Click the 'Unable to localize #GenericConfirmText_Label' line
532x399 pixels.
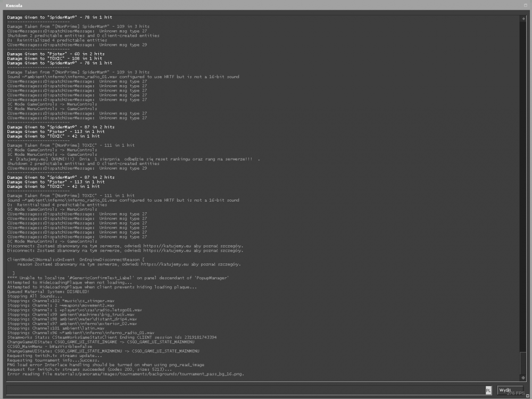click(118, 278)
